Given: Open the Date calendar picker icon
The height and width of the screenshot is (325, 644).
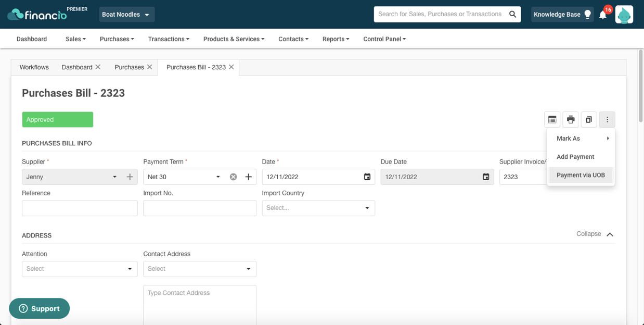Looking at the screenshot, I should coord(367,177).
